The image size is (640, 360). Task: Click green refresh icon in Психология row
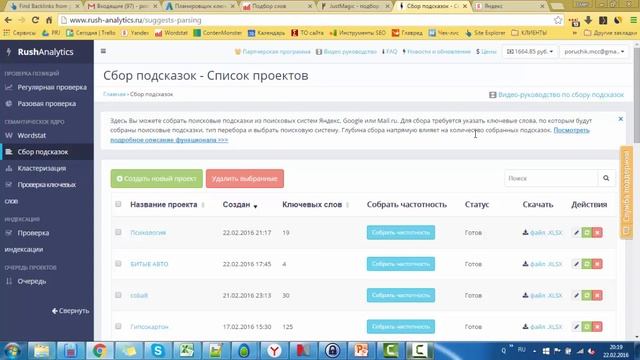[x=587, y=233]
